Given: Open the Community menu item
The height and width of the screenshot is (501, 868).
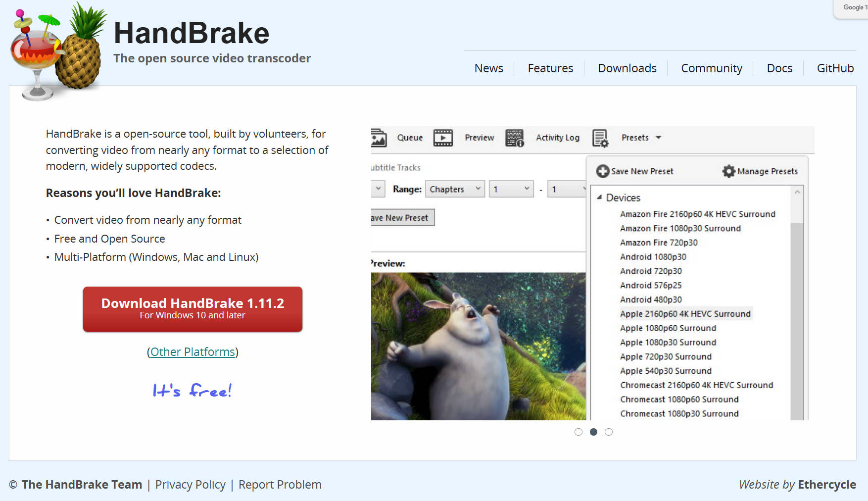Looking at the screenshot, I should [712, 68].
